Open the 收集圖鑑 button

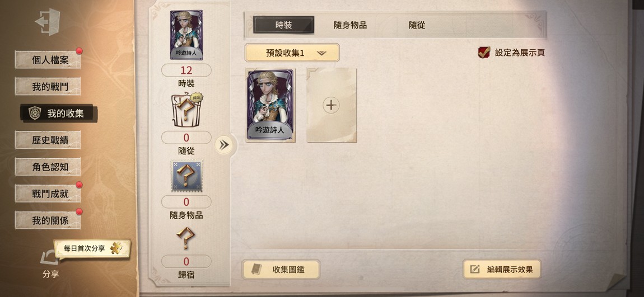pos(281,270)
